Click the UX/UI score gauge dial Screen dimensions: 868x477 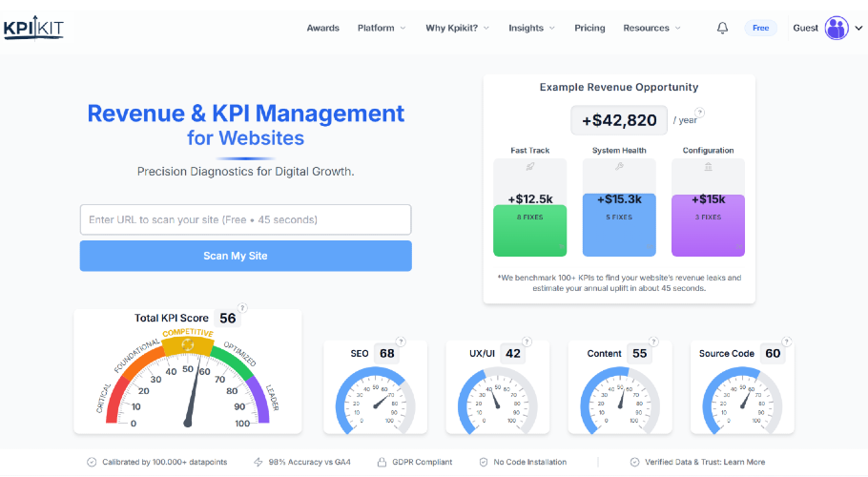tap(498, 401)
